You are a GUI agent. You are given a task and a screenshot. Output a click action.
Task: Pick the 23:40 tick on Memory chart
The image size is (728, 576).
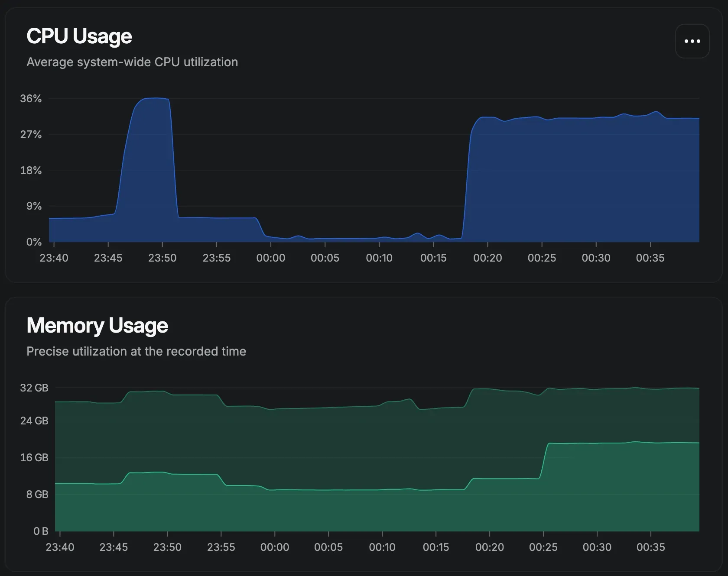[x=60, y=547]
